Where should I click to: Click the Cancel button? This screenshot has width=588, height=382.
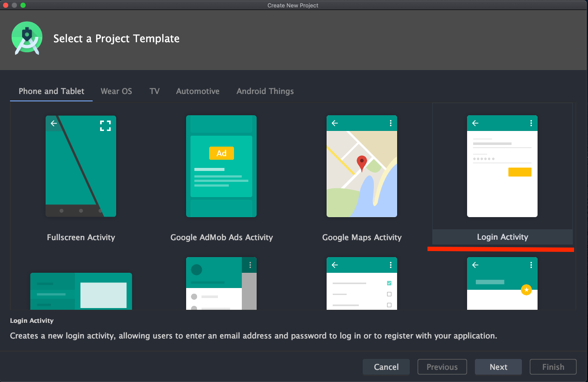386,367
